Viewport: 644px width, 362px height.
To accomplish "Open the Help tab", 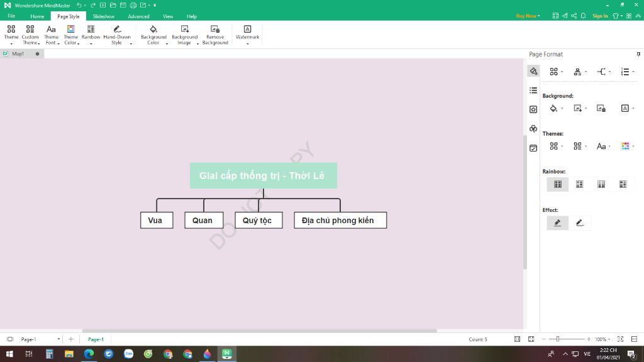I will click(191, 16).
